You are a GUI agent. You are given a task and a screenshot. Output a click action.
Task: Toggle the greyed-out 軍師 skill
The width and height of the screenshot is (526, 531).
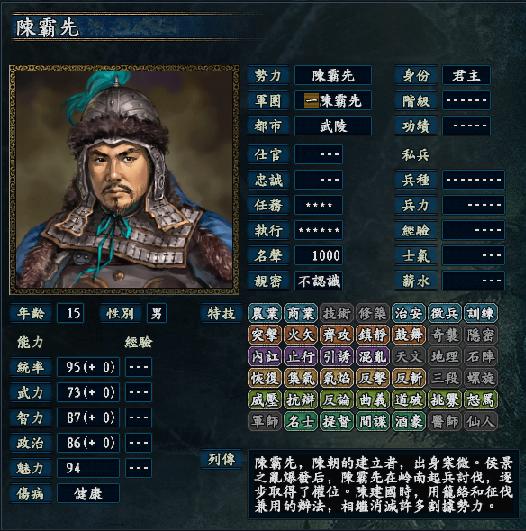tap(265, 422)
